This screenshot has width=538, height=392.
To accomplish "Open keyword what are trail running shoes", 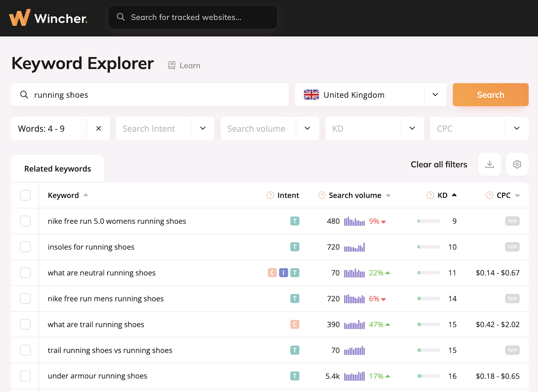I will pyautogui.click(x=96, y=324).
